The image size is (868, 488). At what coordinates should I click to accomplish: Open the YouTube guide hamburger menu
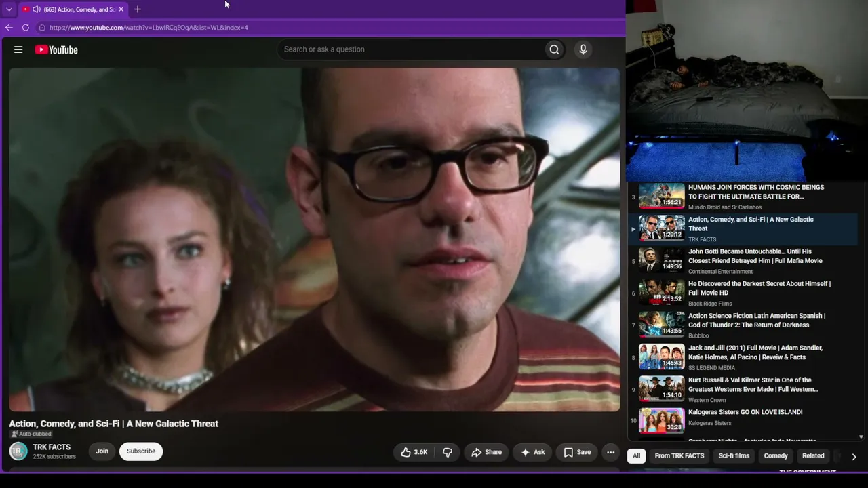(18, 49)
